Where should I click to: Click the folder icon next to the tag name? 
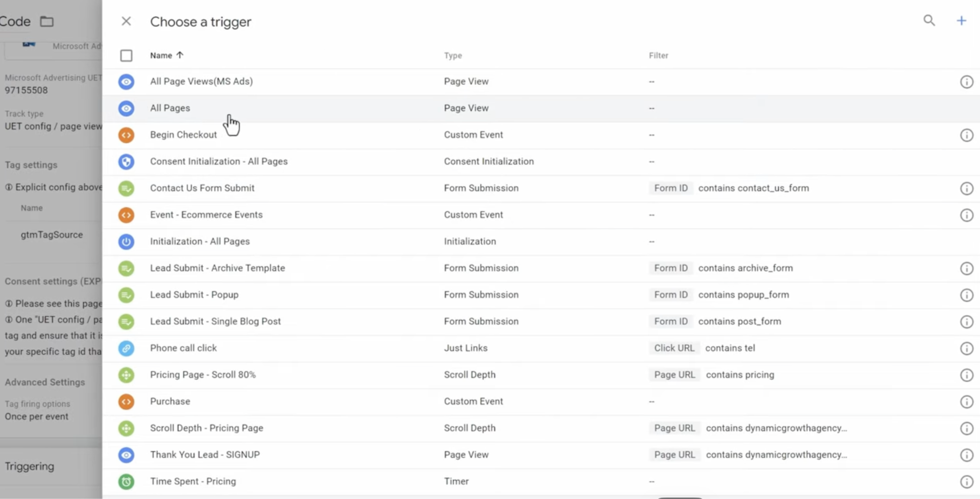point(46,22)
